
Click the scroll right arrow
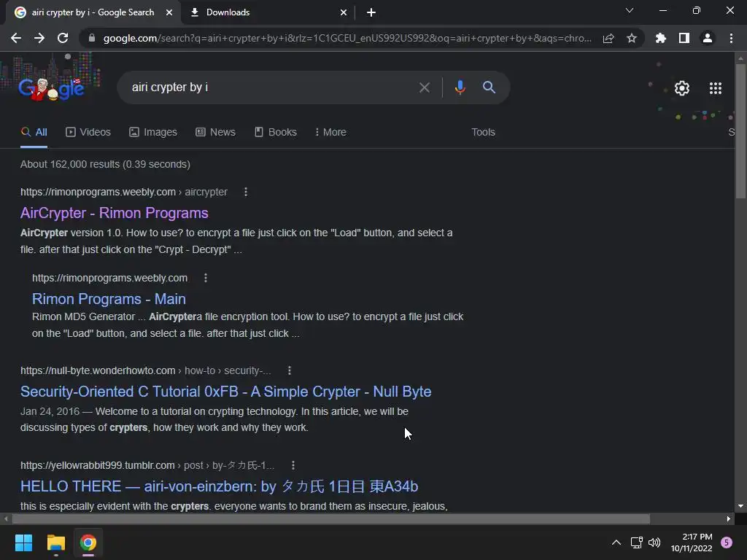tap(729, 519)
